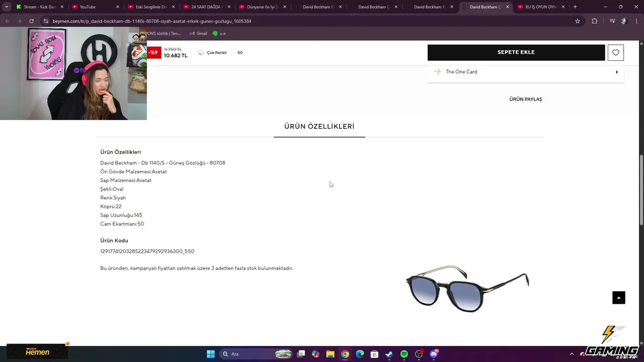Add product to wishlist with heart icon
Image resolution: width=644 pixels, height=362 pixels.
point(616,53)
